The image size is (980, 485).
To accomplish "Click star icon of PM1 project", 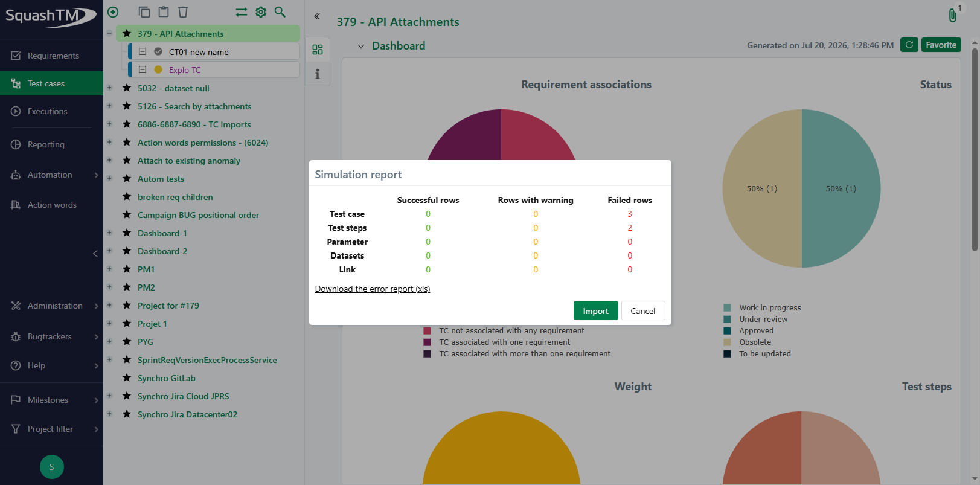I will 127,269.
